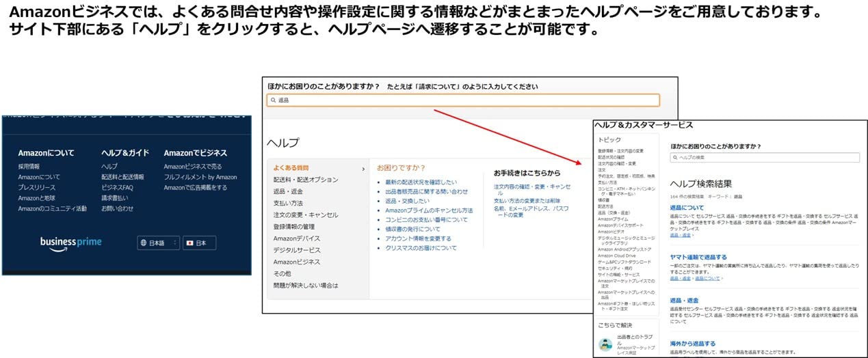Click the ヘルプの検索 search field
The width and height of the screenshot is (868, 358).
point(765,157)
